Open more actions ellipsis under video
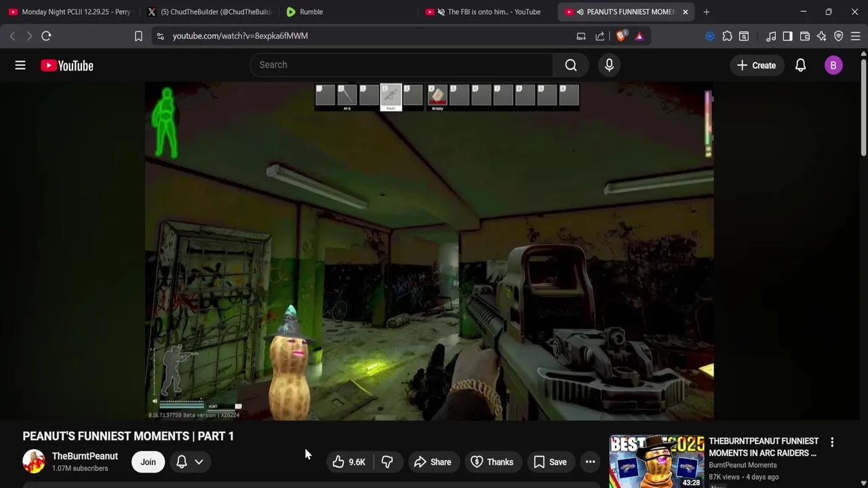868x488 pixels. click(x=591, y=462)
